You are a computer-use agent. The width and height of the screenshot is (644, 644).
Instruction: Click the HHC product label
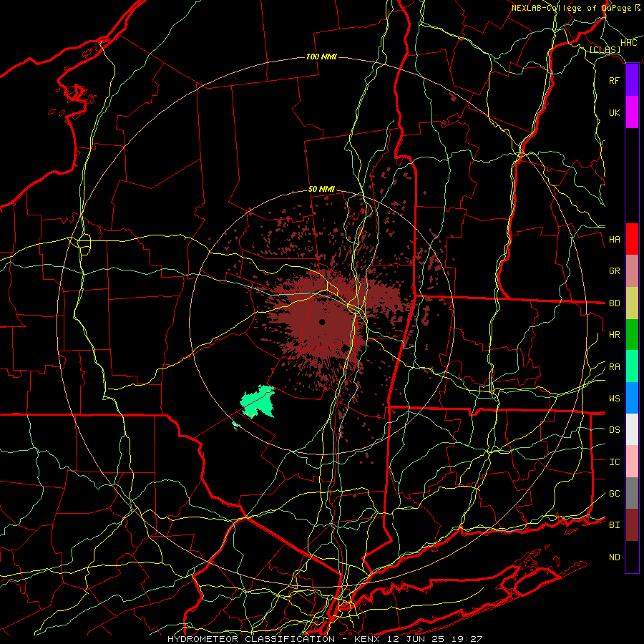628,43
